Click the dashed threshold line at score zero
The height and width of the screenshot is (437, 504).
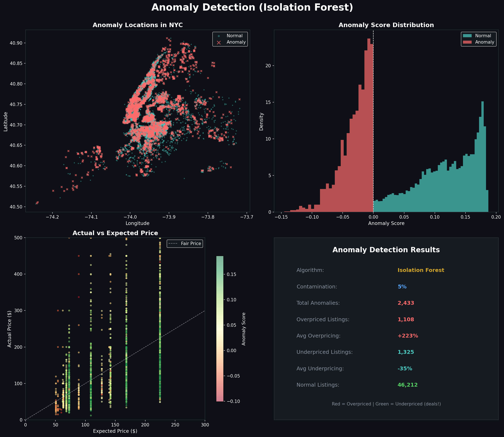click(373, 122)
